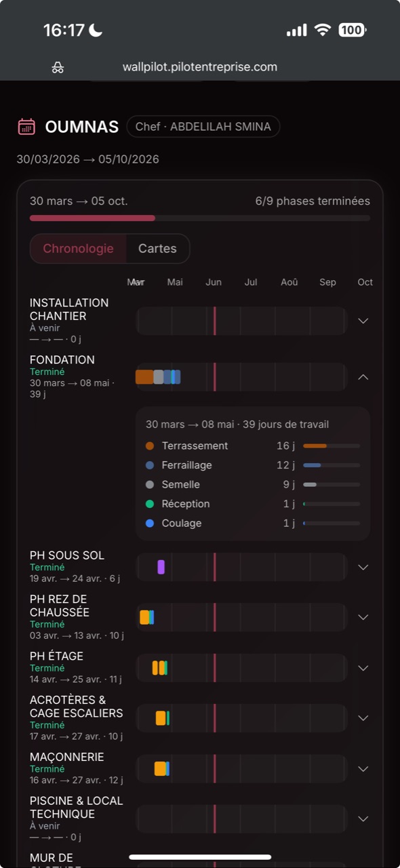Click '16 avr. → 27 avr. · 12 j' dates
The height and width of the screenshot is (868, 400).
[x=77, y=781]
